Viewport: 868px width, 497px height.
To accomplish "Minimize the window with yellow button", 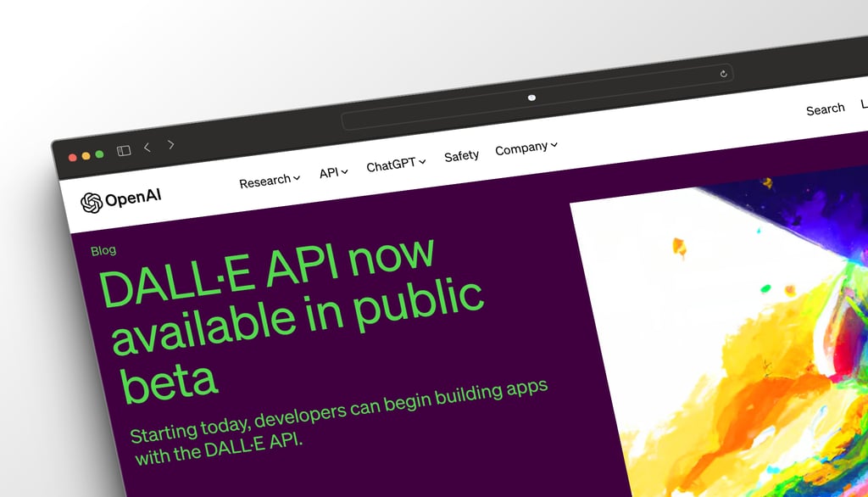I will pyautogui.click(x=86, y=156).
